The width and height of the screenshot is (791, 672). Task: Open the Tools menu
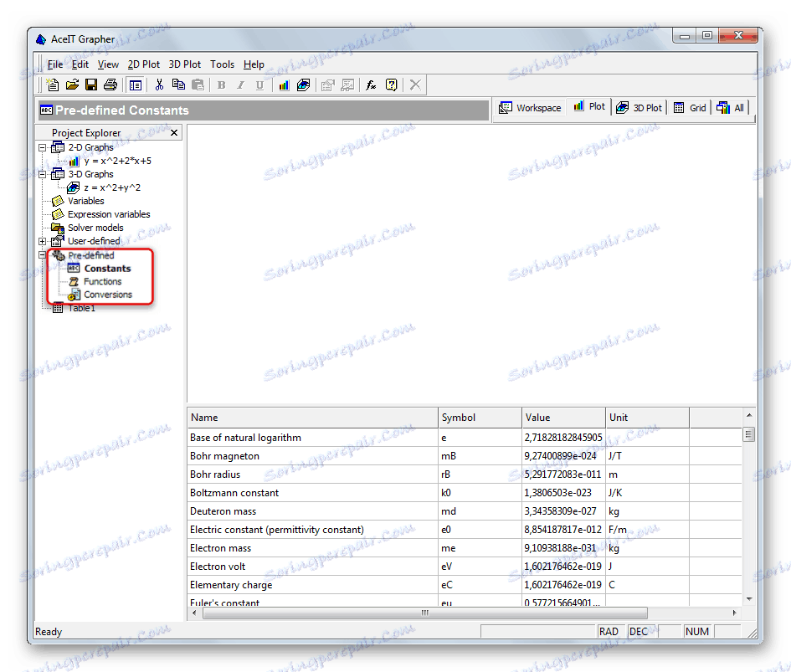pos(222,64)
